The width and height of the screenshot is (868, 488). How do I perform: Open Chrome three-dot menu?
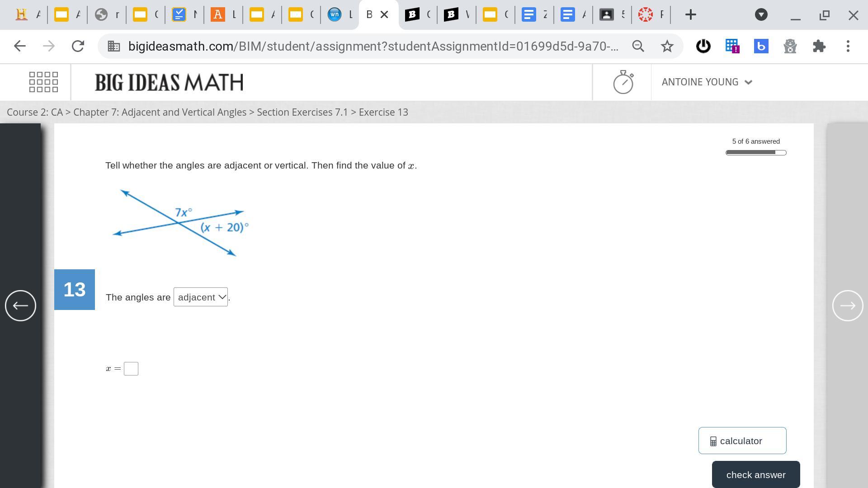848,46
